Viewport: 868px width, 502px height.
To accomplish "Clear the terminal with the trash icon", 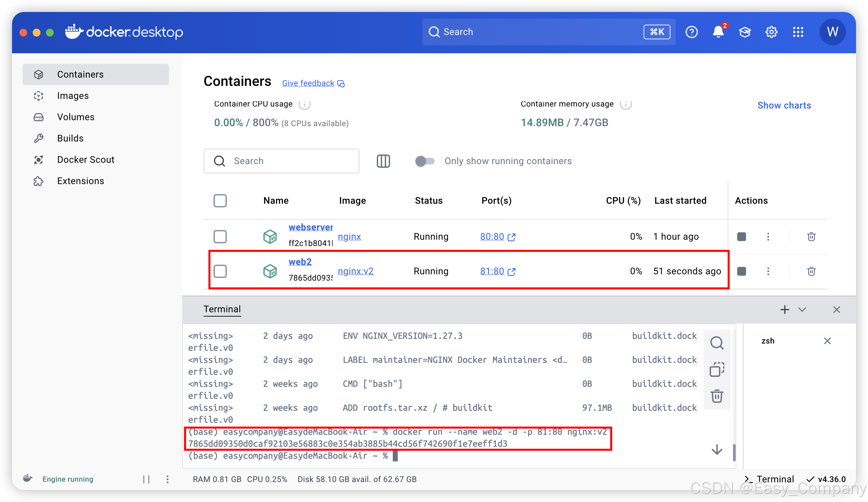I will 717,396.
